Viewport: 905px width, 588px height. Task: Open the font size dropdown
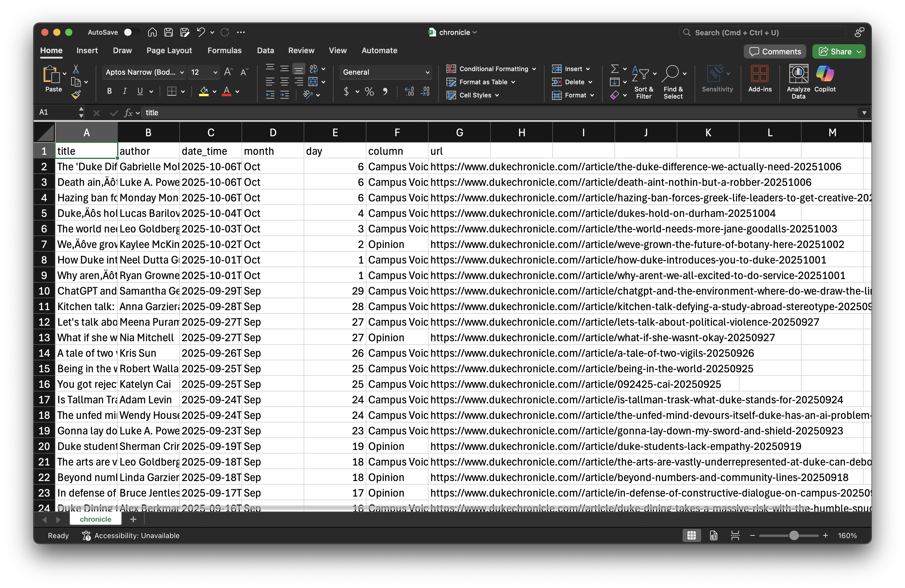click(215, 72)
